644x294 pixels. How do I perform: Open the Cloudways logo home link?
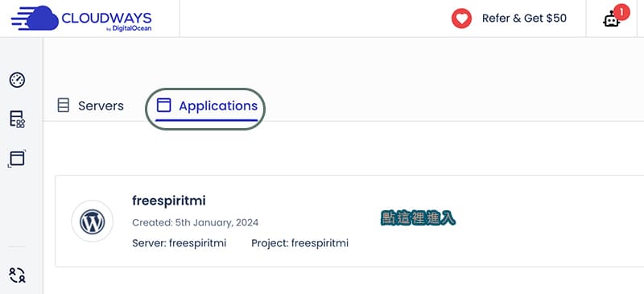click(81, 19)
